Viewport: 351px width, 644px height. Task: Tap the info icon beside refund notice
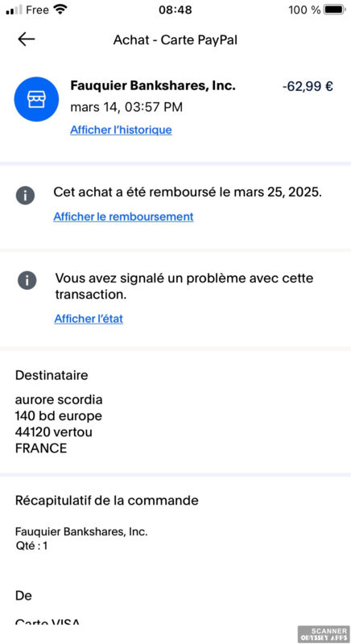tap(26, 196)
